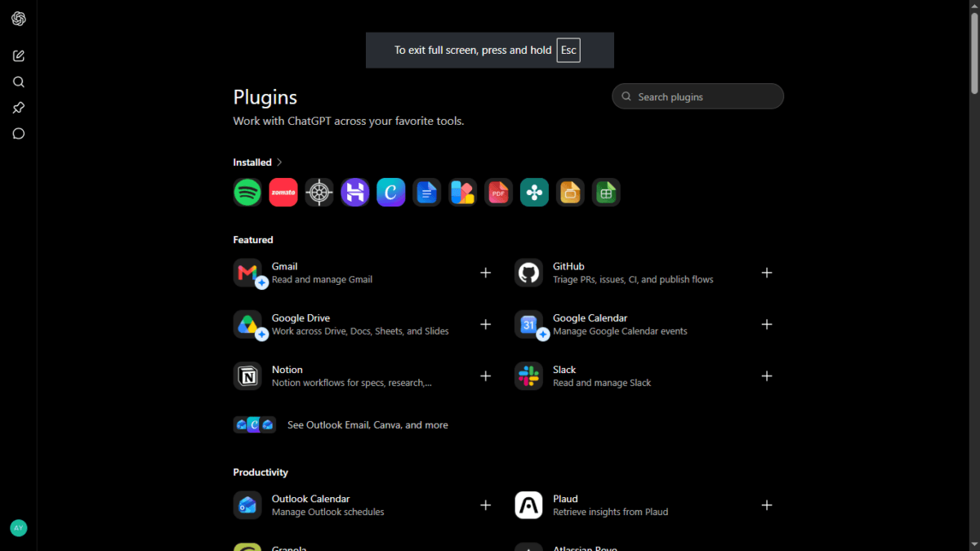
Task: Click the Notion plugin icon
Action: point(247,376)
